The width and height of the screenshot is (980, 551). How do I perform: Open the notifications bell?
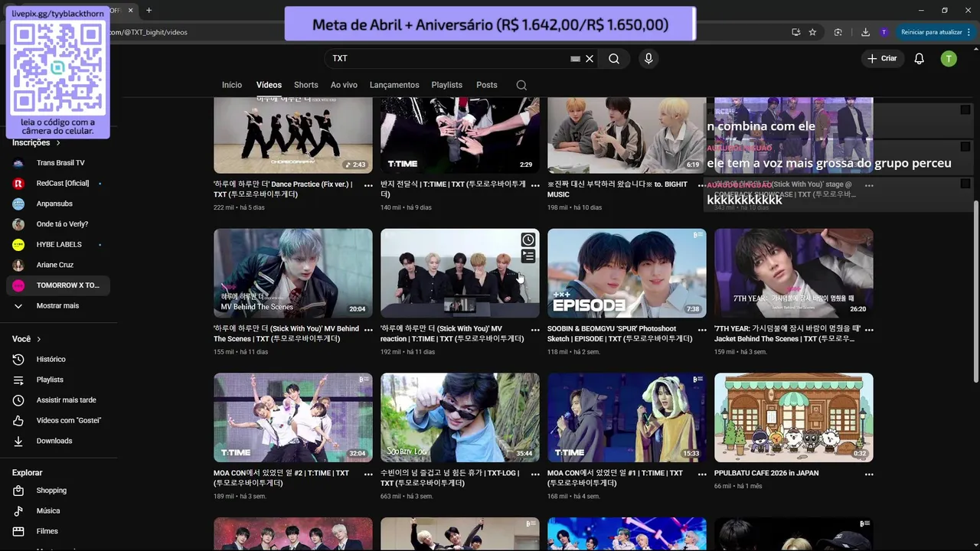(x=920, y=59)
